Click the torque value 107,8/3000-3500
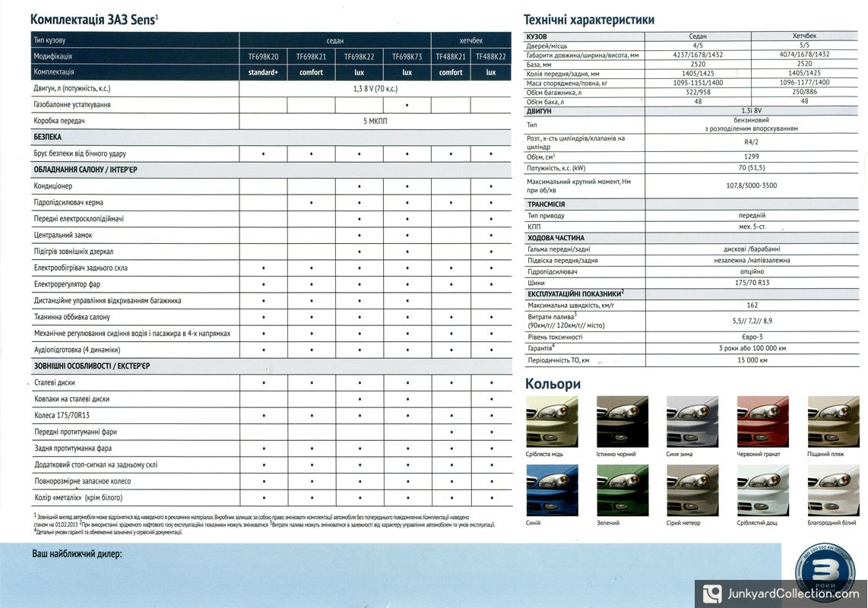The height and width of the screenshot is (608, 868). coord(751,185)
